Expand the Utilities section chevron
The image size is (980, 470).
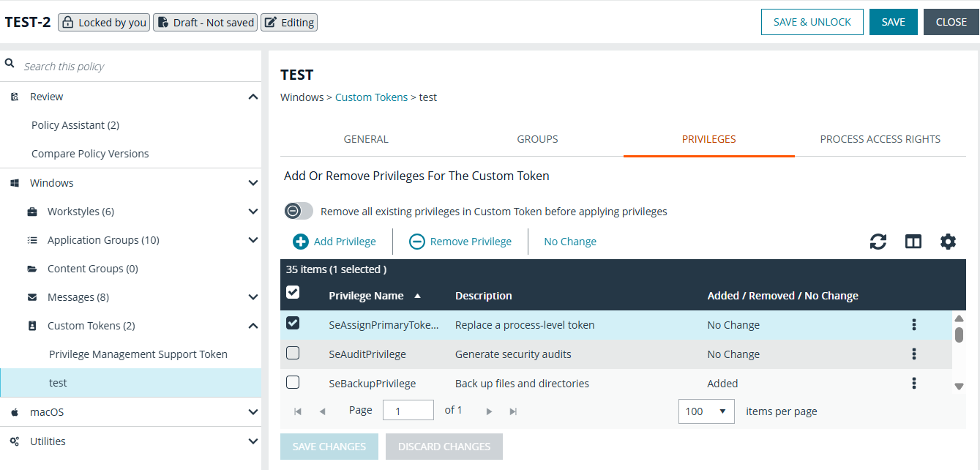(x=253, y=441)
